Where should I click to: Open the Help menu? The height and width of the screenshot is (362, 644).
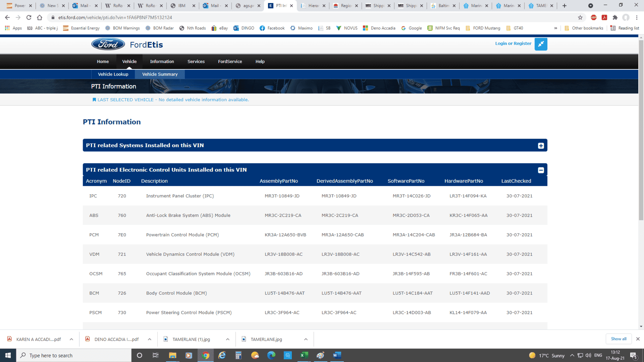[x=260, y=61]
